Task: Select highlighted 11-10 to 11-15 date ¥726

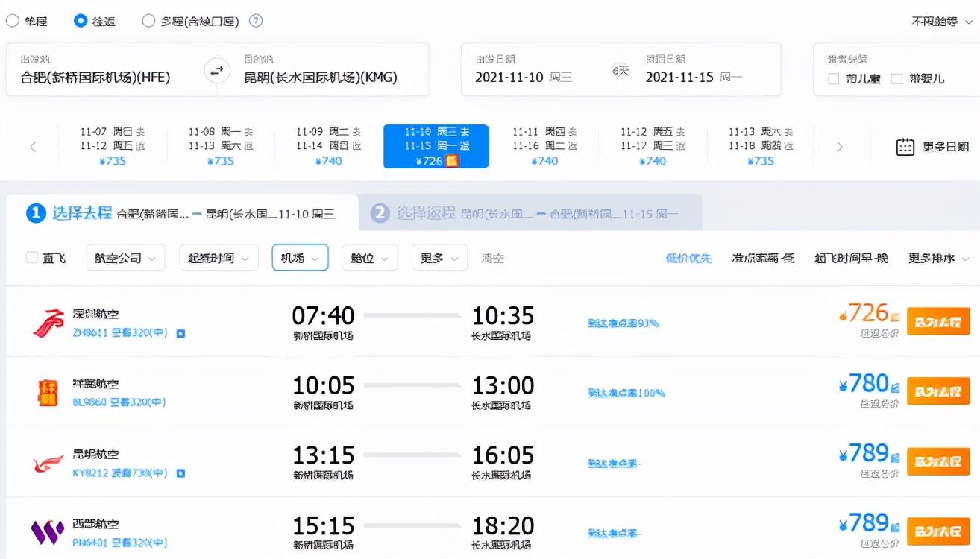Action: (x=436, y=146)
